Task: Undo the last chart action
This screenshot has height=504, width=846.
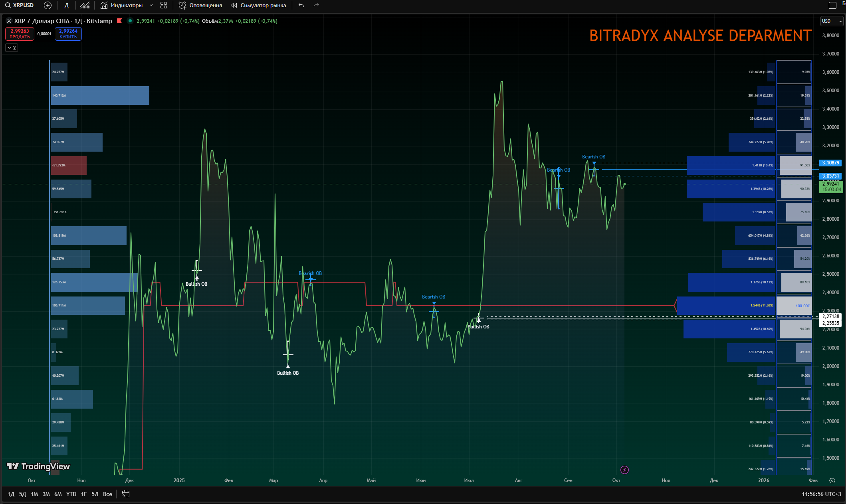Action: click(x=301, y=5)
